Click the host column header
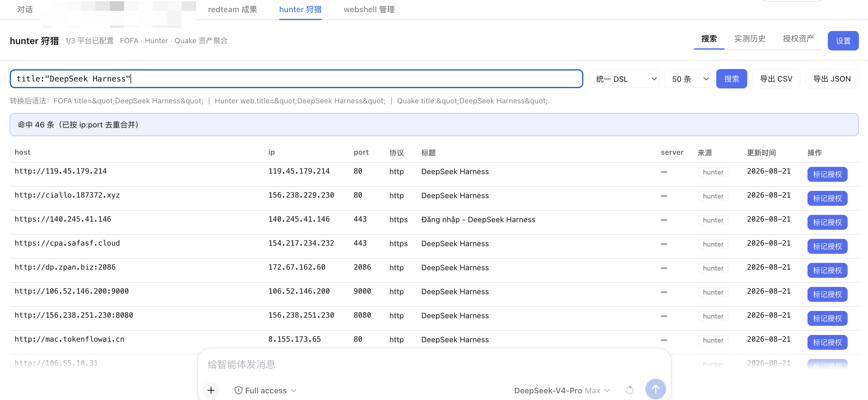The width and height of the screenshot is (868, 400). 23,152
